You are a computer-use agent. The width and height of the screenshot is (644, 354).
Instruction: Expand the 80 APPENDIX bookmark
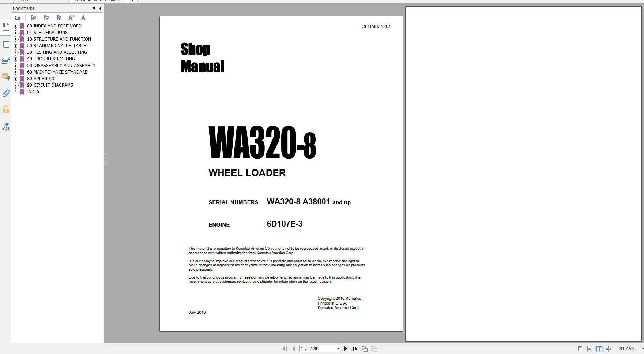pos(15,79)
